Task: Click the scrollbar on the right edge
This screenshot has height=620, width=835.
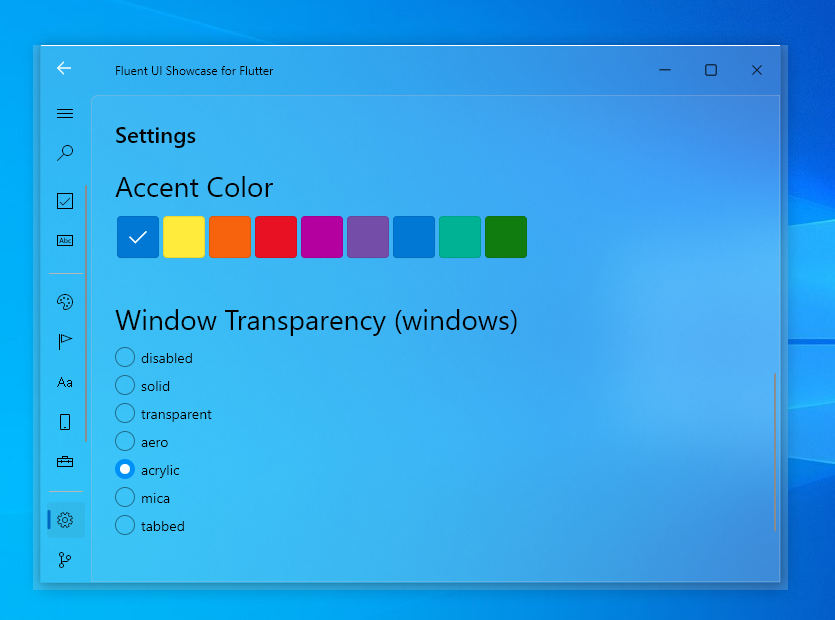Action: pyautogui.click(x=775, y=450)
